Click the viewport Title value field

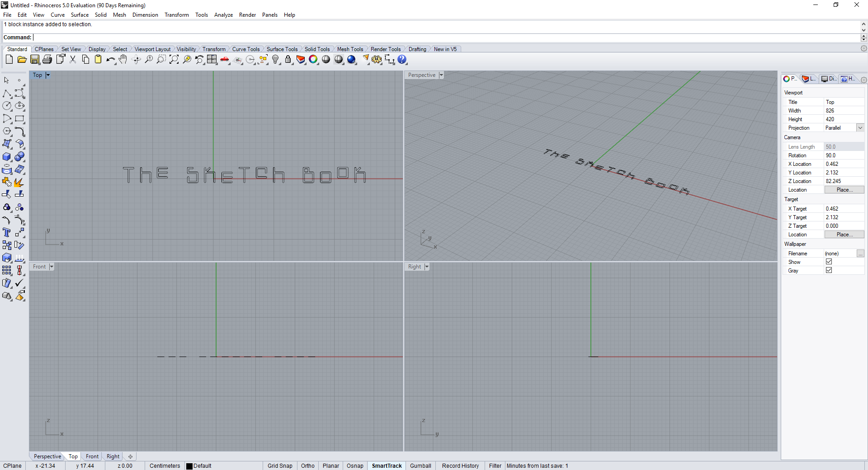(844, 102)
